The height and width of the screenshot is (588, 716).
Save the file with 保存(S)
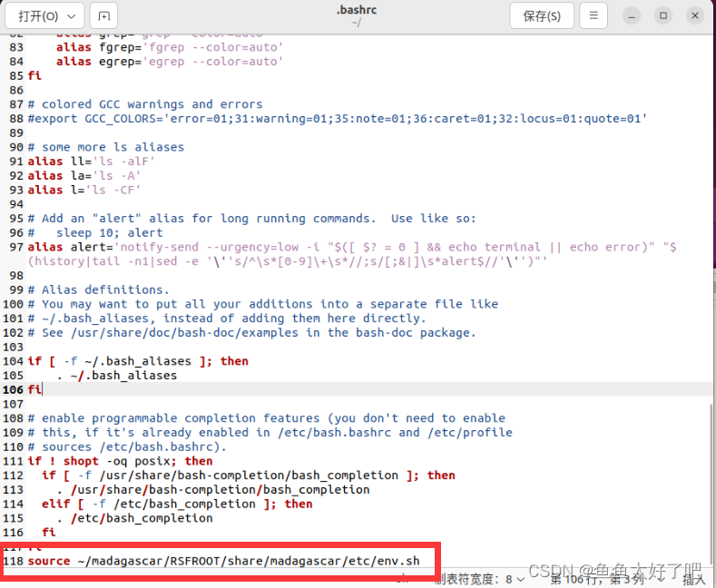click(x=542, y=16)
